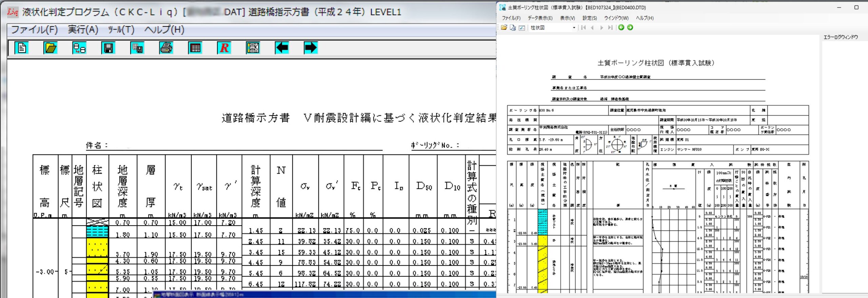Click print preview icon in boring log window
Viewport: 868px width, 298px height.
(513, 27)
